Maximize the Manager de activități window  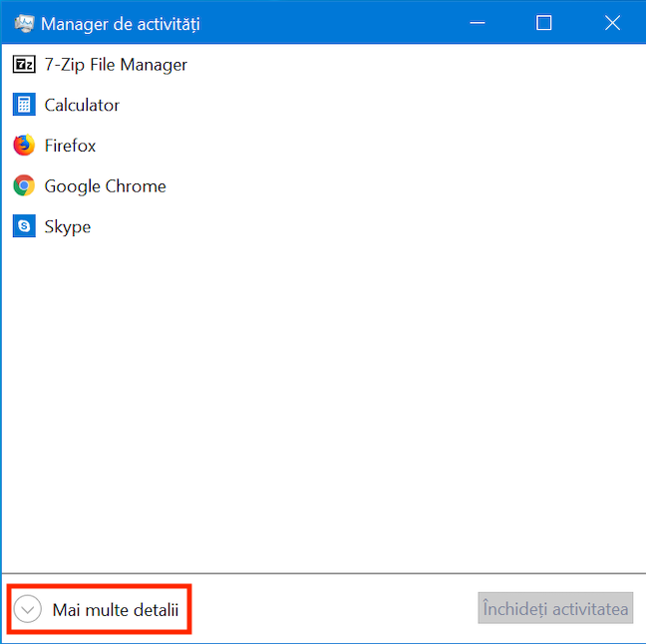(543, 23)
